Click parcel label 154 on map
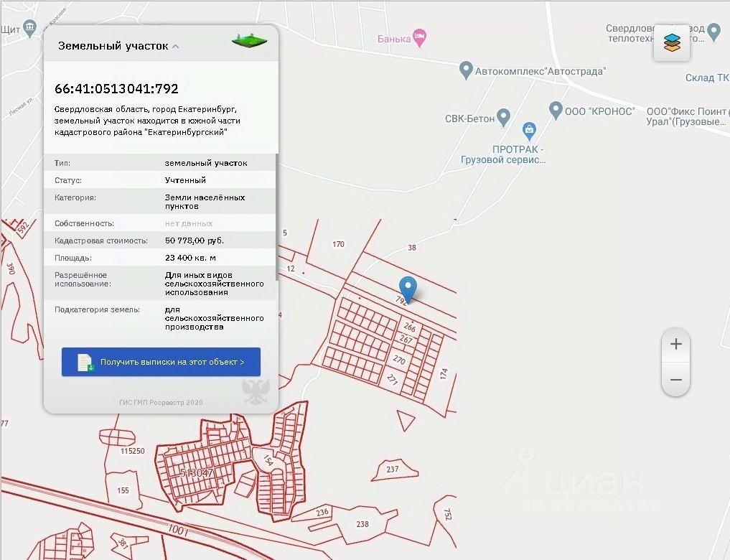Viewport: 730px width, 560px height. (x=268, y=460)
